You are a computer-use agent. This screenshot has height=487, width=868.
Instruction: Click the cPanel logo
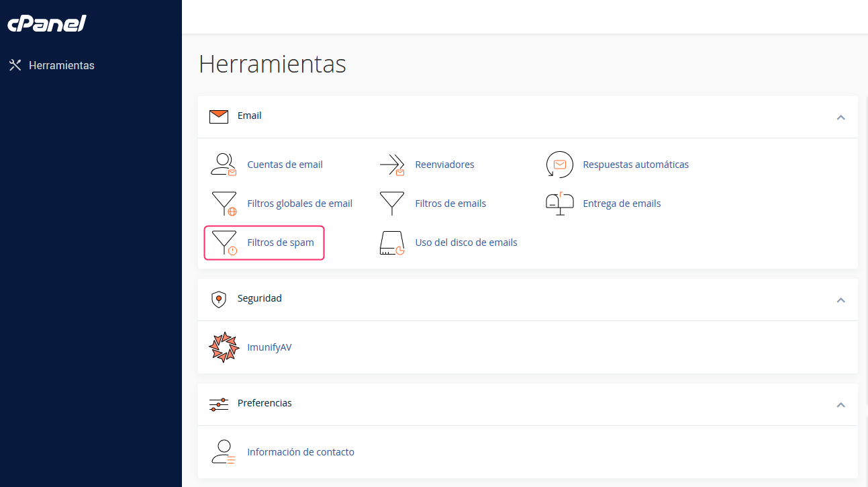(x=47, y=24)
